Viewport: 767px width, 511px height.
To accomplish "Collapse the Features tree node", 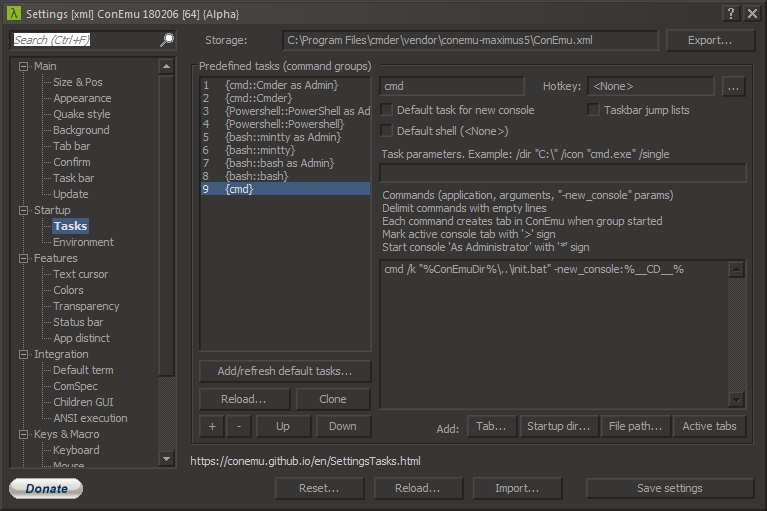I will click(23, 258).
